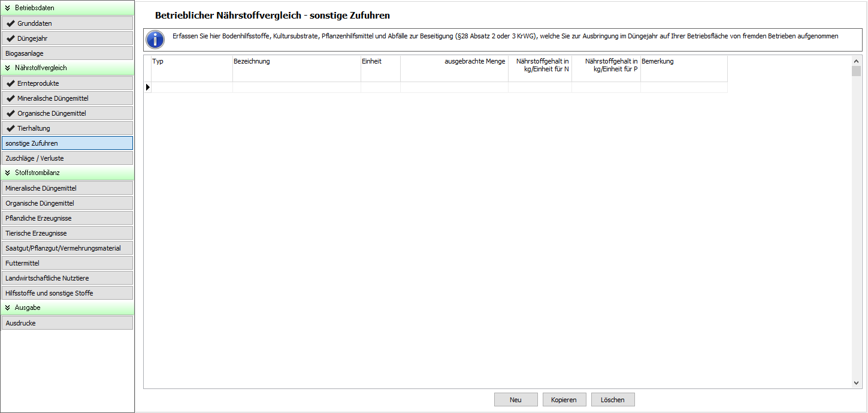The image size is (868, 413).
Task: Click the checkmark icon beside Ernteprodukte
Action: [10, 83]
